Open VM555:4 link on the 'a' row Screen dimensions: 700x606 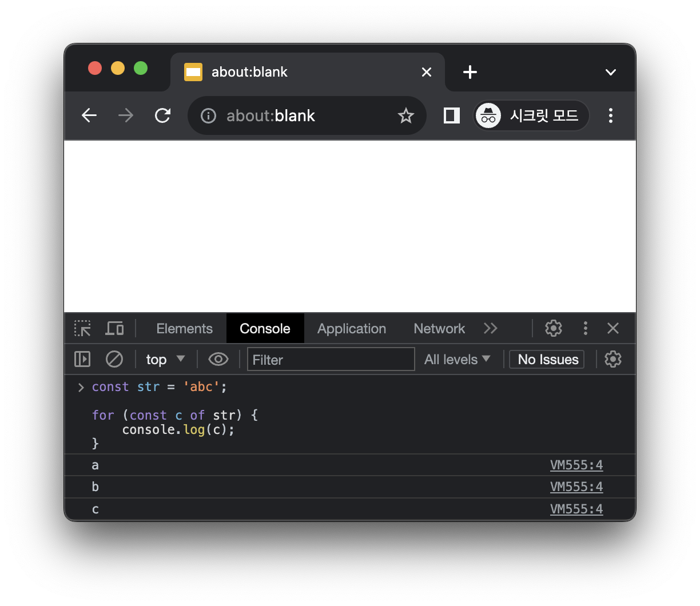point(576,465)
